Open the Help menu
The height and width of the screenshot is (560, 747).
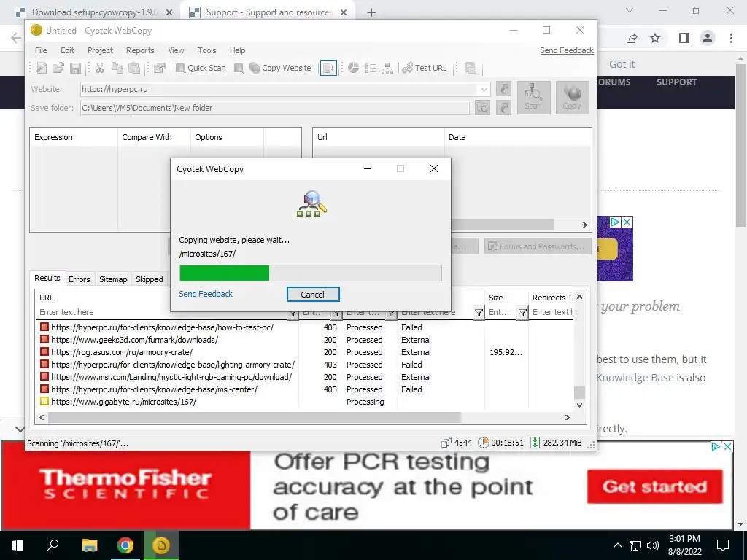pos(237,50)
